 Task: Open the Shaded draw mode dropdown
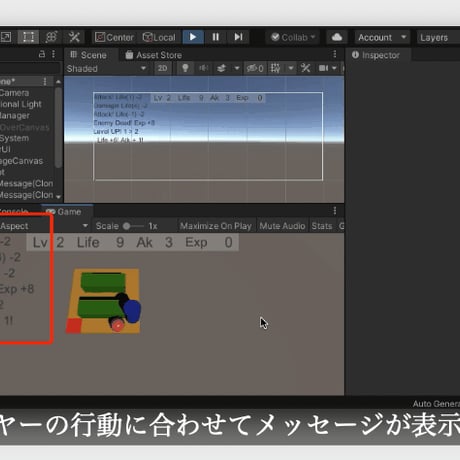pyautogui.click(x=107, y=69)
